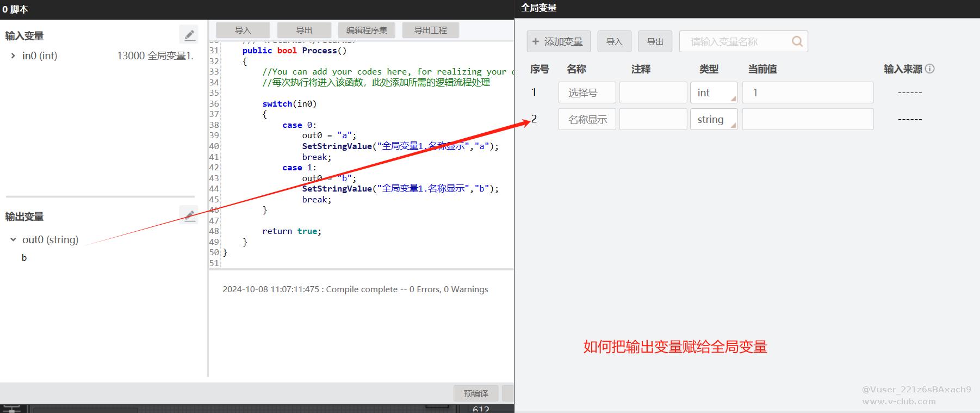Click the search magnifier in variable name field
The width and height of the screenshot is (980, 413).
[x=797, y=41]
